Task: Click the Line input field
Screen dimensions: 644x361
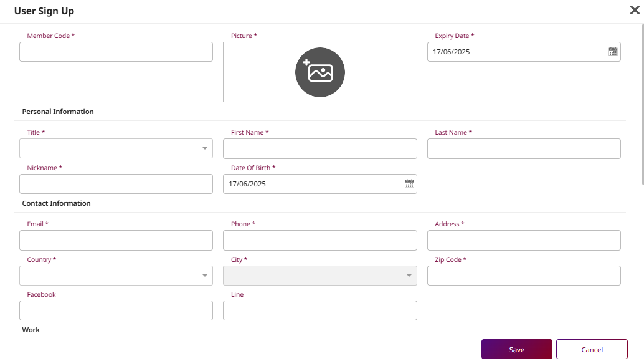Action: tap(320, 310)
